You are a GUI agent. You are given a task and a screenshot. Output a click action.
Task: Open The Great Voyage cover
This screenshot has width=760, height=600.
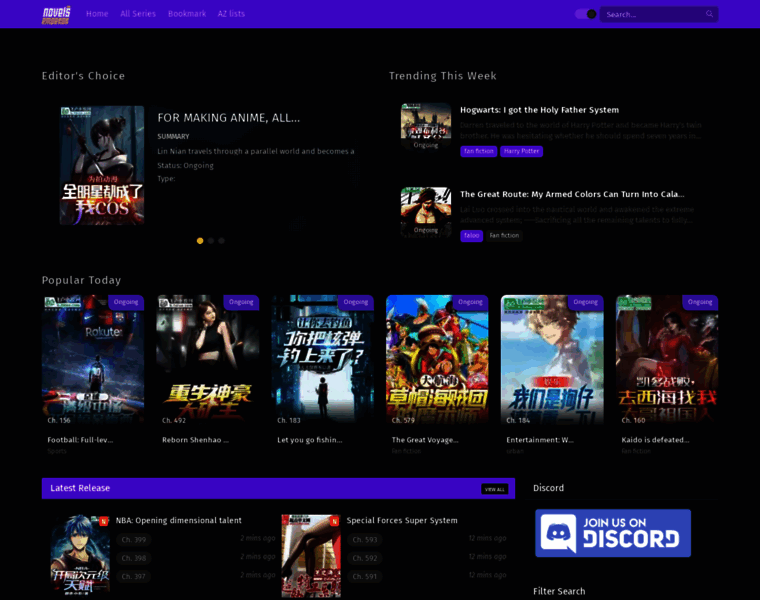pos(437,360)
